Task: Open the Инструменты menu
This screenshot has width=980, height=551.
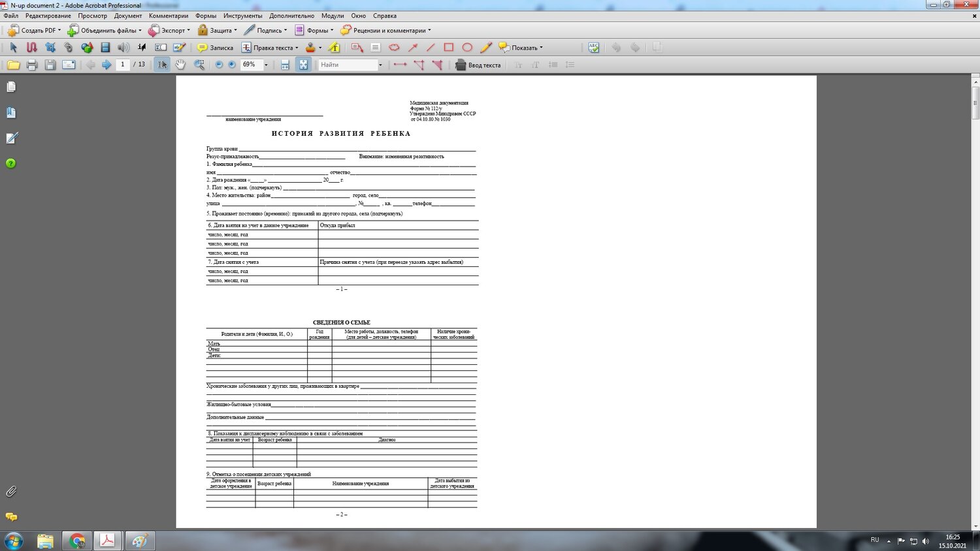Action: pos(243,16)
